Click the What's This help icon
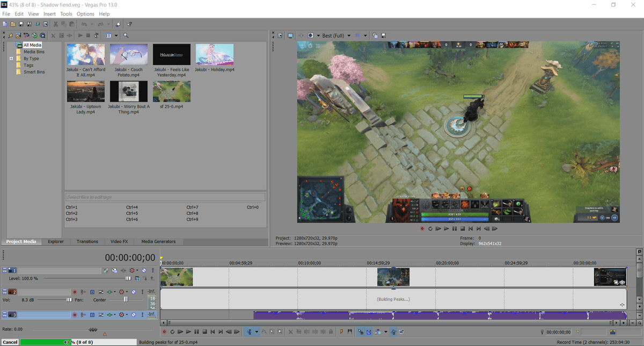The height and width of the screenshot is (346, 644). point(129,24)
